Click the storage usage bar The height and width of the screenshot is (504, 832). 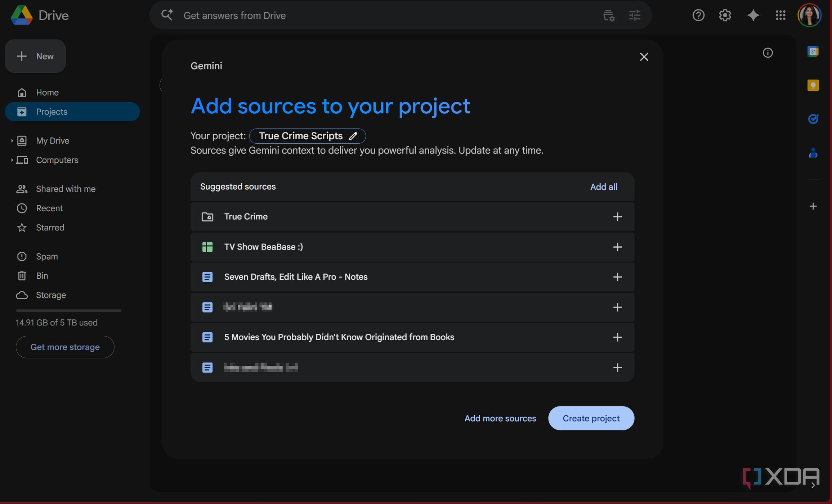click(68, 310)
